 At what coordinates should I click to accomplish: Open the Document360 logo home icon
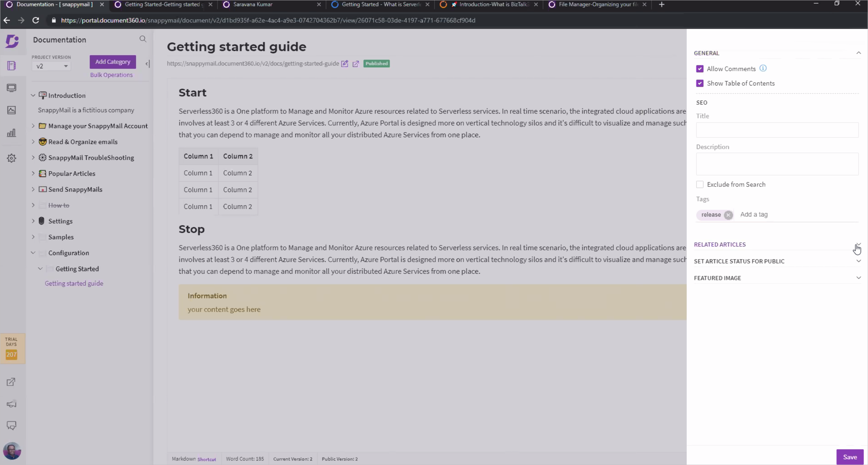pos(12,41)
